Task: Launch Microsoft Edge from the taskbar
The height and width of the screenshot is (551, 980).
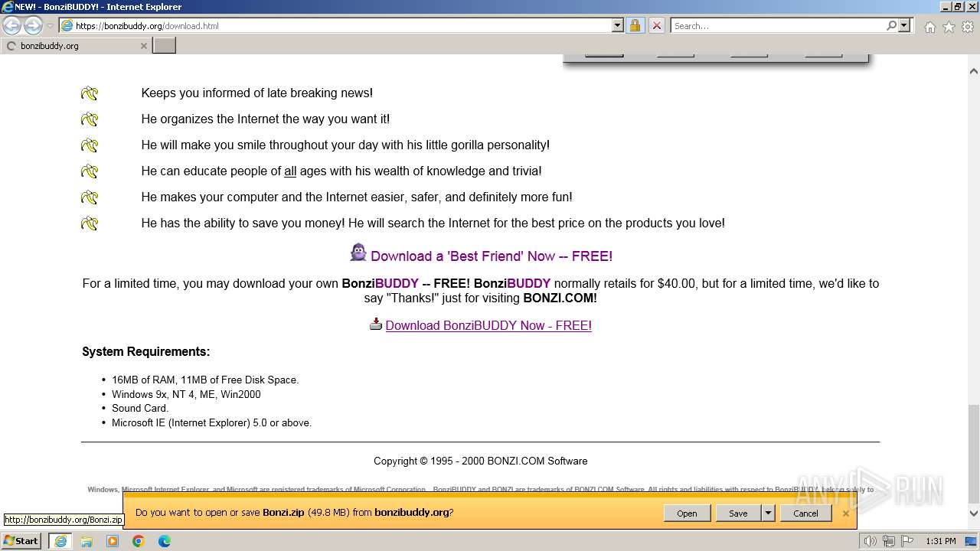Action: point(165,541)
